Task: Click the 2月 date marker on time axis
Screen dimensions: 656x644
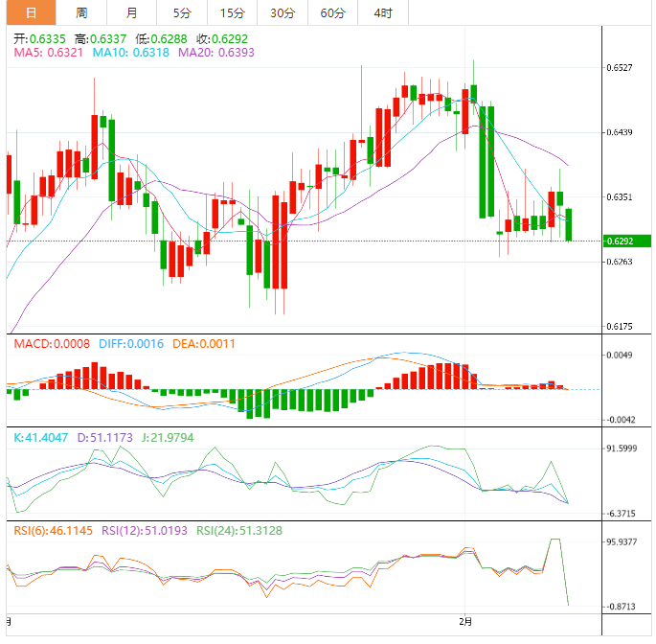Action: pos(467,623)
